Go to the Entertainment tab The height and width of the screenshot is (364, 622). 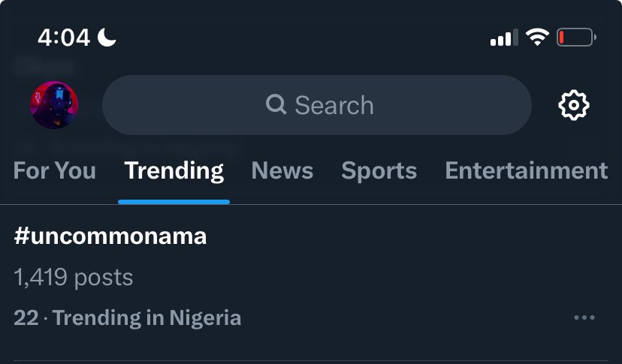click(x=527, y=170)
